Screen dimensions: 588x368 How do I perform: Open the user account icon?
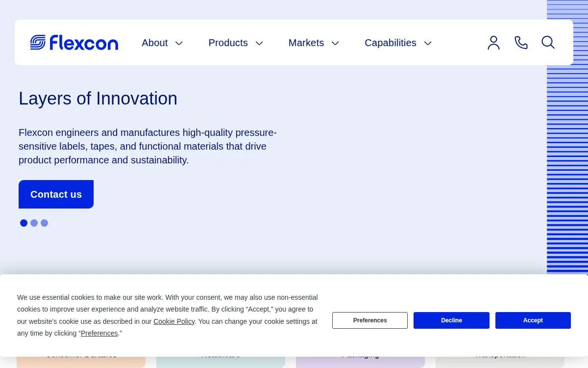click(493, 43)
